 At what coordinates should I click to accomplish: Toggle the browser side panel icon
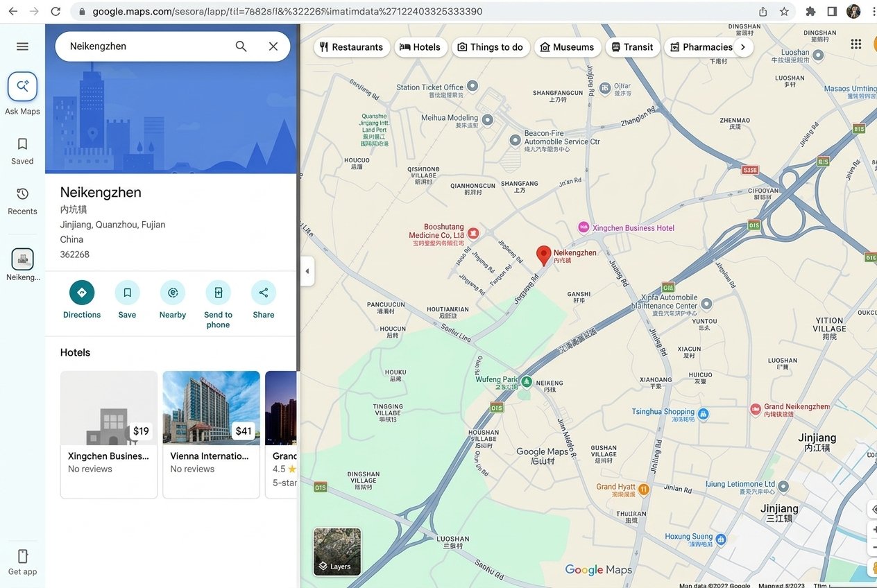(x=832, y=11)
